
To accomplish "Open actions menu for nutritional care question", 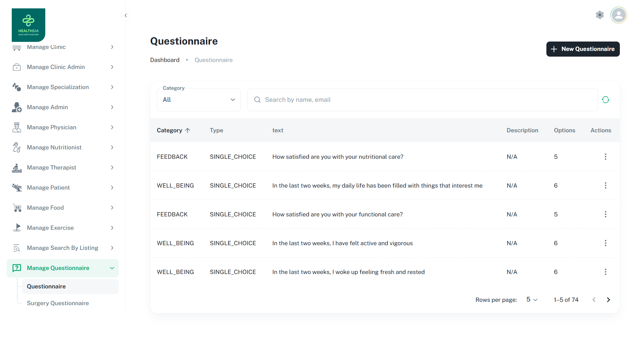I will pyautogui.click(x=605, y=157).
